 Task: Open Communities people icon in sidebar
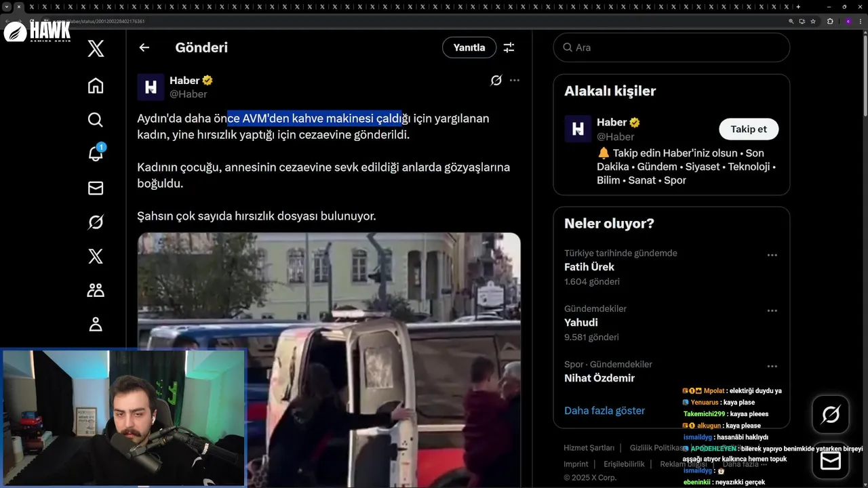click(x=96, y=290)
